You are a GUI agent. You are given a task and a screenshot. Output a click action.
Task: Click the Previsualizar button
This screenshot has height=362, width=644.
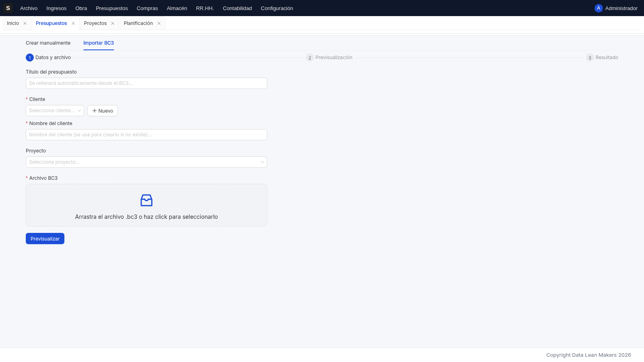[x=45, y=239]
